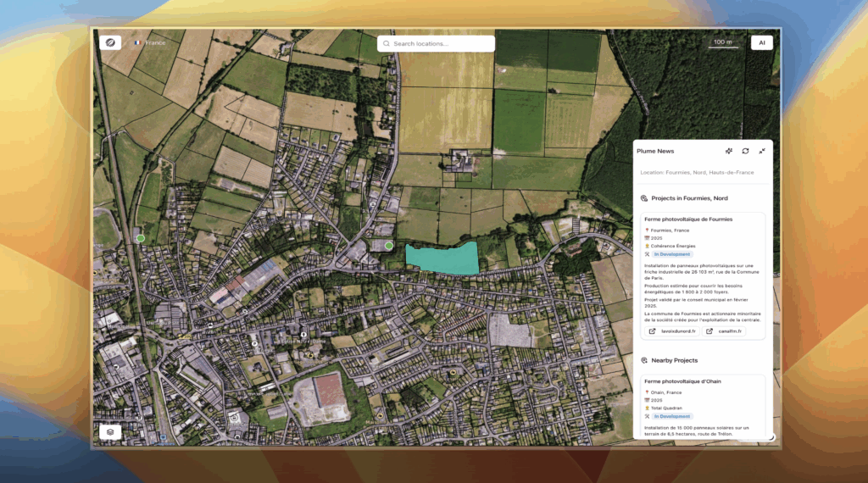Open the lavoixdunord.fr source link
This screenshot has height=483, width=868.
coord(672,331)
